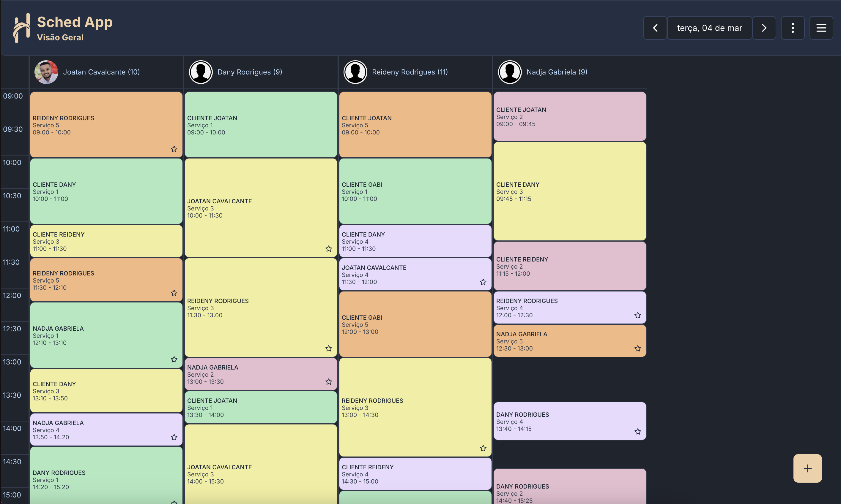The height and width of the screenshot is (504, 841).
Task: Toggle star on Joatan Cavalcante 11:30-12:00 appointment
Action: tap(483, 282)
